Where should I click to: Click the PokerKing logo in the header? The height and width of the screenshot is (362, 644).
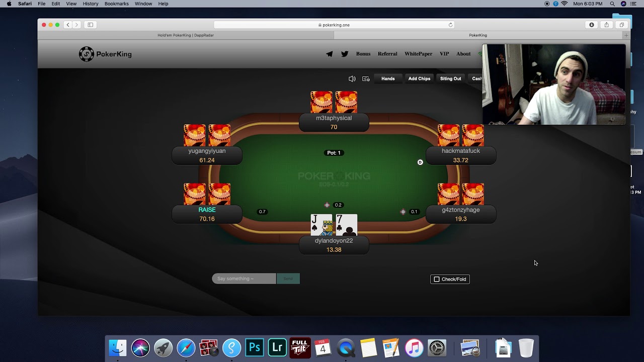105,54
